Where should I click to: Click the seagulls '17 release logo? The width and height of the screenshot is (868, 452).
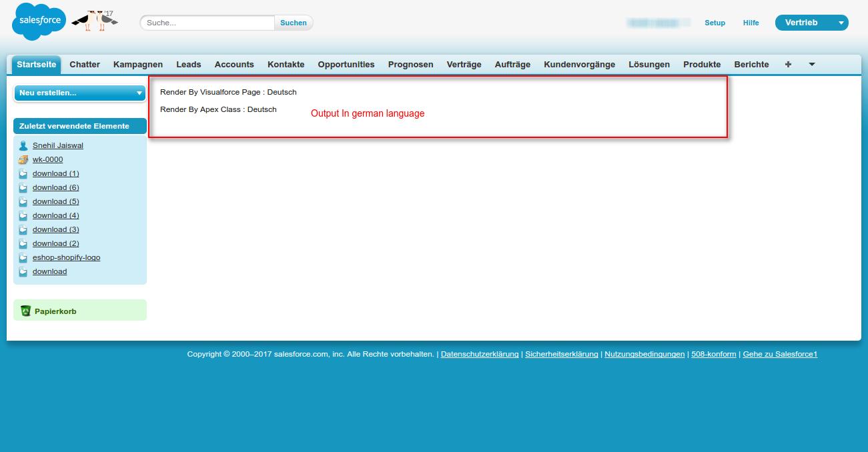coord(95,21)
